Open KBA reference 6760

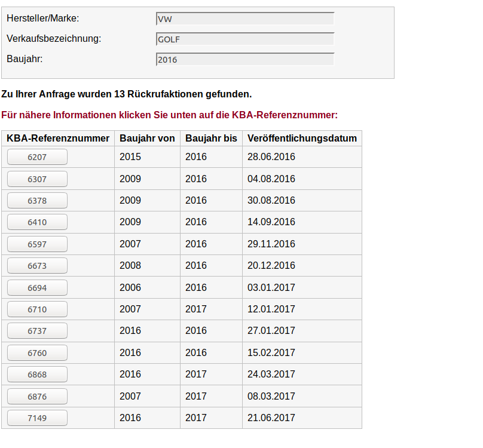37,353
